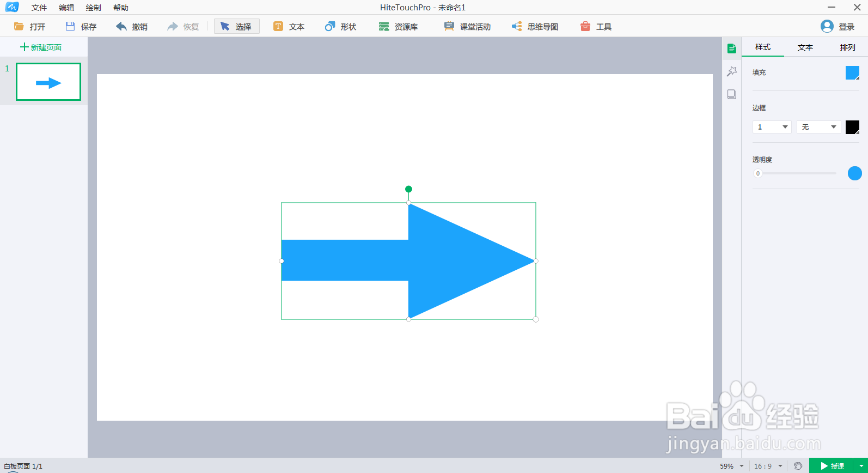Open the 形状 shapes tool
This screenshot has height=473, width=868.
(341, 27)
